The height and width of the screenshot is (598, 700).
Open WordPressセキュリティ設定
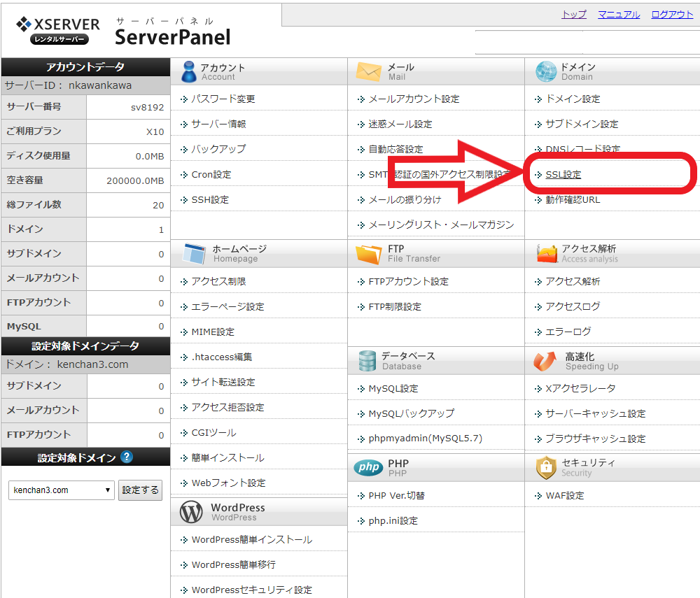pyautogui.click(x=252, y=590)
